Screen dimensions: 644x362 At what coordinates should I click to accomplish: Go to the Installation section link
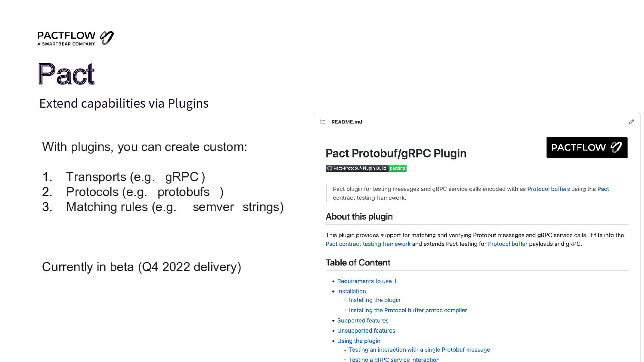click(x=352, y=292)
